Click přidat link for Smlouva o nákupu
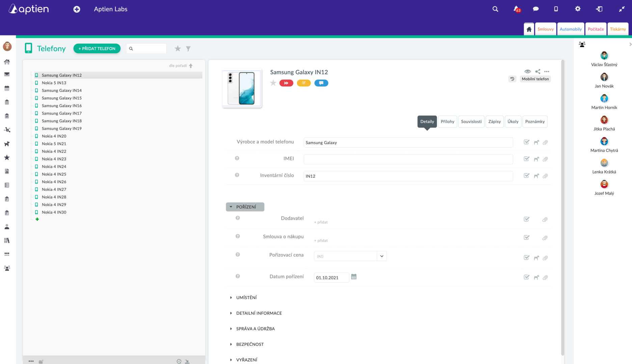Image resolution: width=632 pixels, height=364 pixels. (x=321, y=241)
